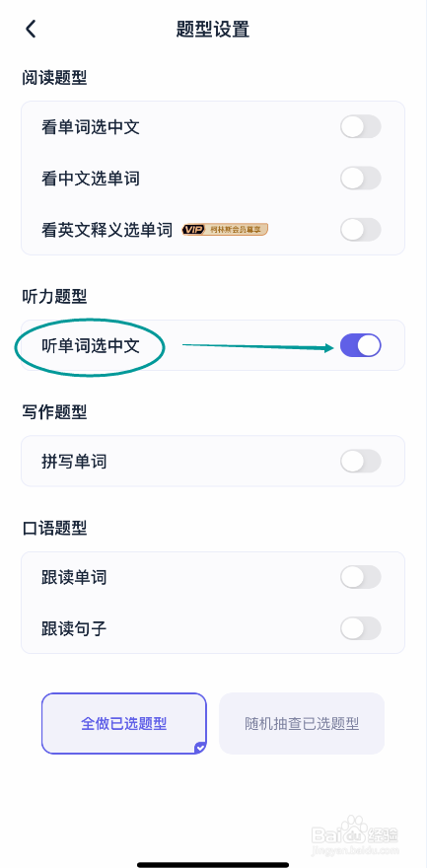Enable the 看单词选中文 switch
Screen dimensions: 427x868
click(361, 127)
